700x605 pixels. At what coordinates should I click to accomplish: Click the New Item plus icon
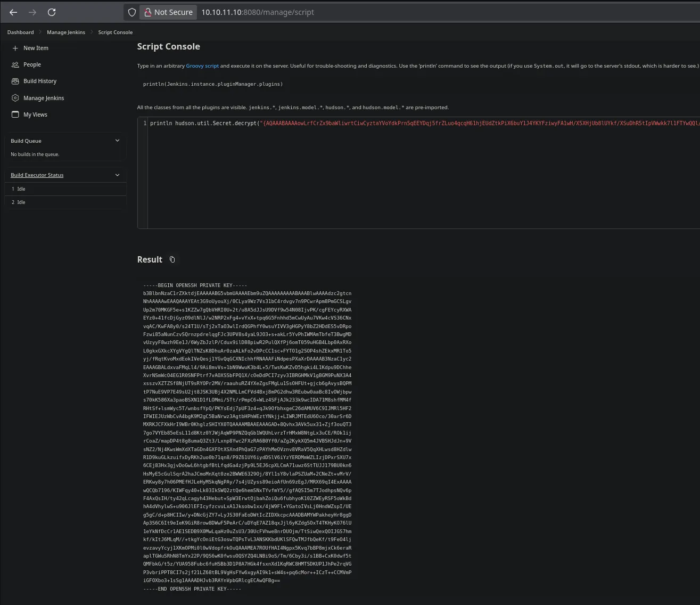click(15, 48)
